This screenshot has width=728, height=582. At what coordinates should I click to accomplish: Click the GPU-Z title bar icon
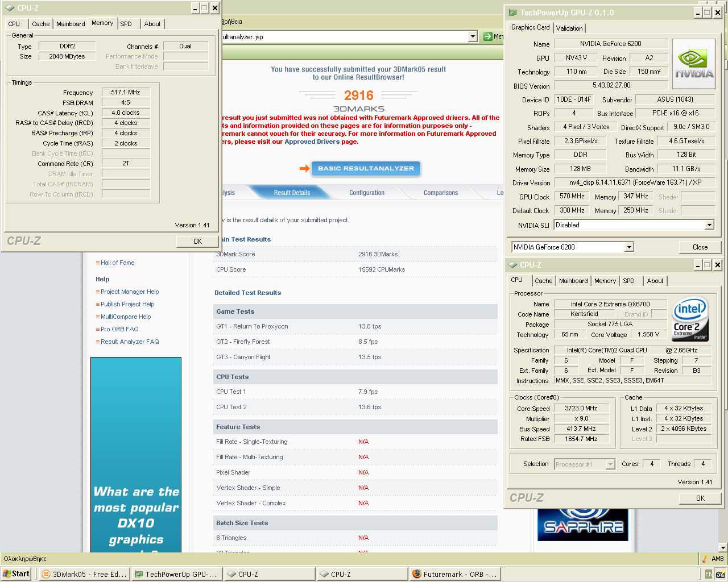(x=512, y=13)
